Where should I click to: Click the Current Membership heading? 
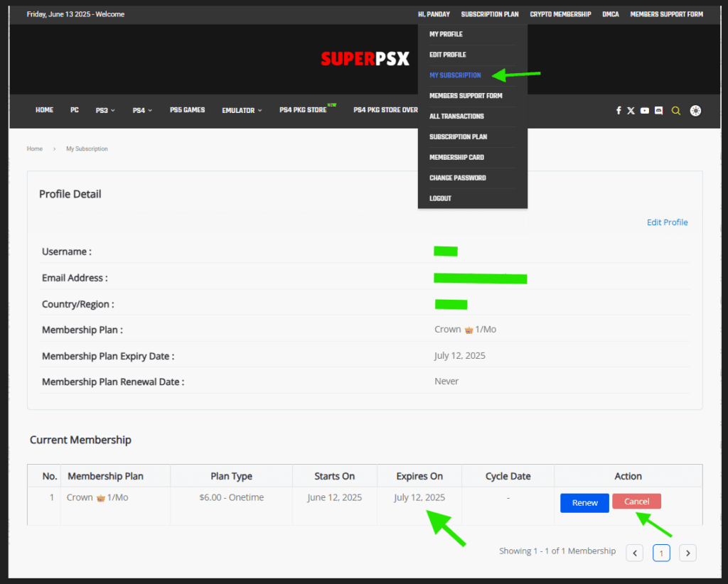(80, 440)
